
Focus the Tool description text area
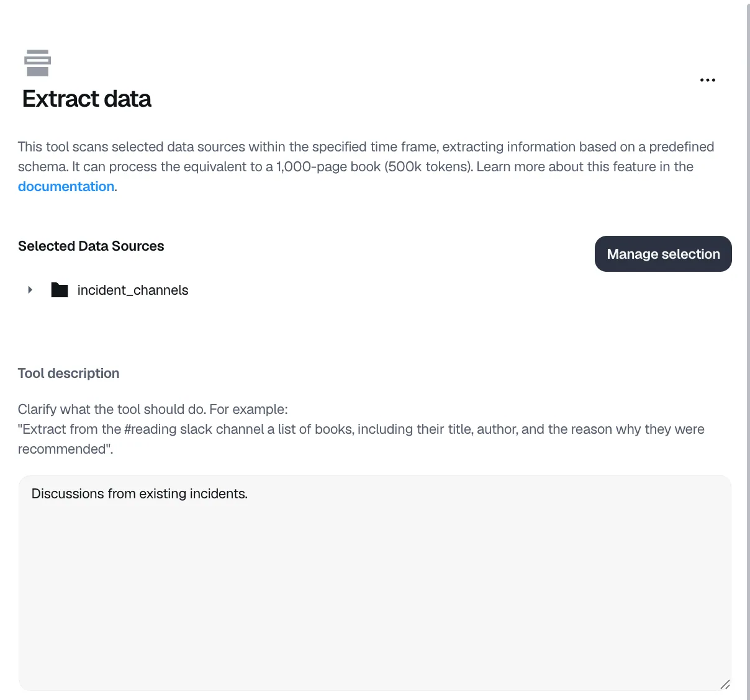(x=374, y=583)
